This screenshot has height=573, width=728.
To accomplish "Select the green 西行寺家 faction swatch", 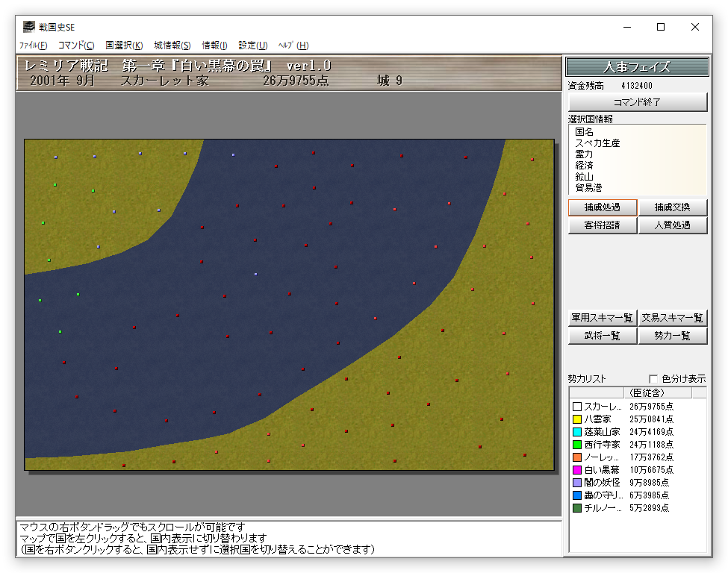I will tap(576, 445).
